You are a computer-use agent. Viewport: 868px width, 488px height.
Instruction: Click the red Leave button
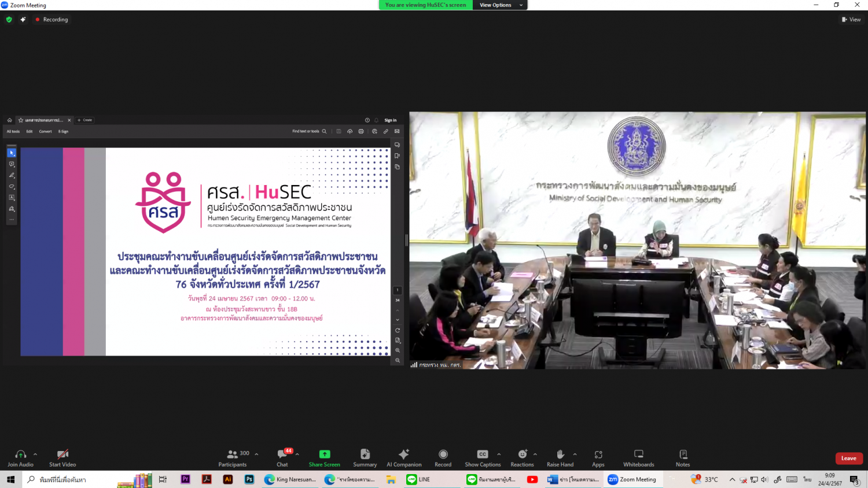click(x=849, y=459)
